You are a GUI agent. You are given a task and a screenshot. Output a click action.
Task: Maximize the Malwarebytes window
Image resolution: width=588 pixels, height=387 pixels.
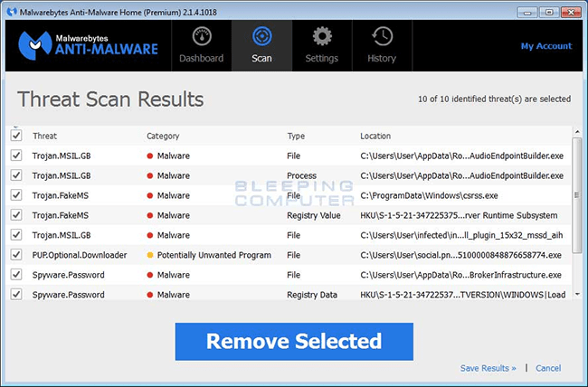click(x=549, y=13)
